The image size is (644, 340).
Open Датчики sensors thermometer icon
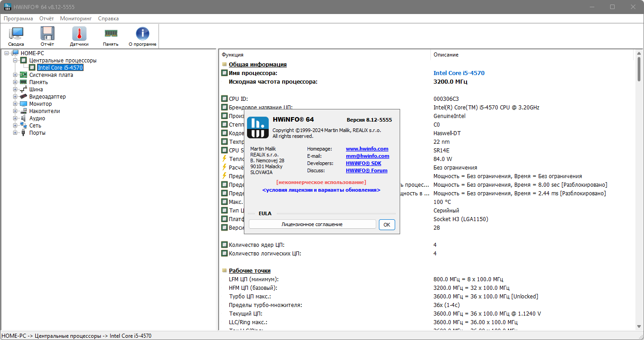[x=79, y=34]
